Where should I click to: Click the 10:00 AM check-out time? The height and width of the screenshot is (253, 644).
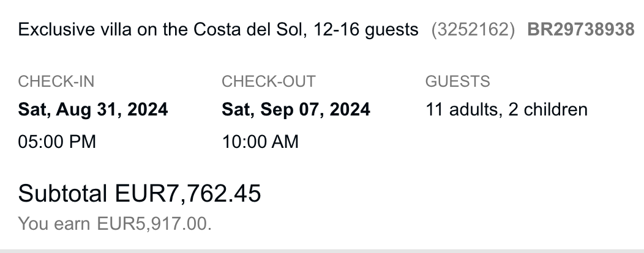tap(260, 142)
